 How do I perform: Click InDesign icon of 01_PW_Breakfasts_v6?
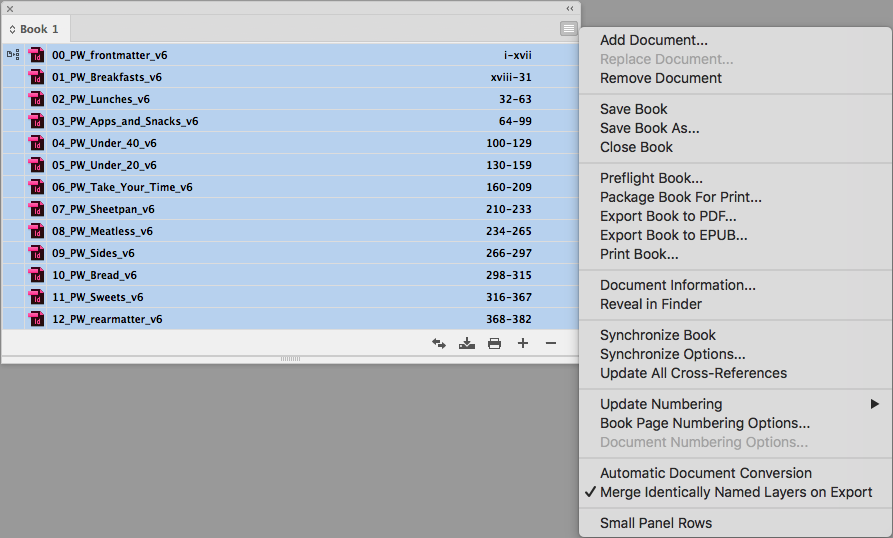[36, 77]
